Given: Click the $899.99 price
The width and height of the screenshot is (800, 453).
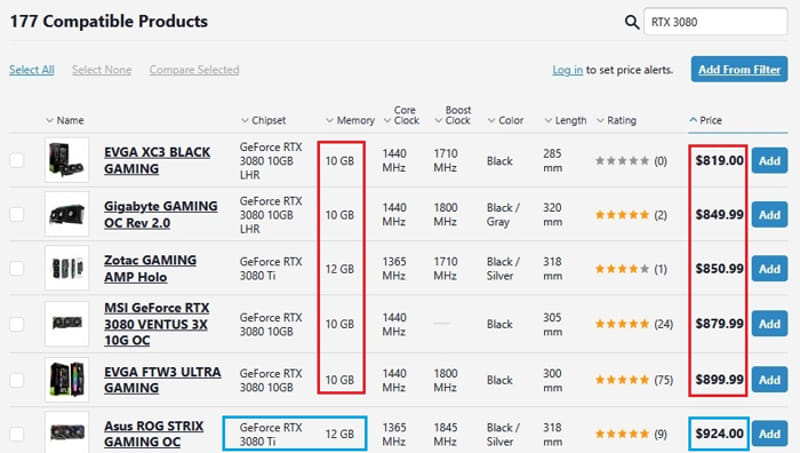Looking at the screenshot, I should point(719,380).
